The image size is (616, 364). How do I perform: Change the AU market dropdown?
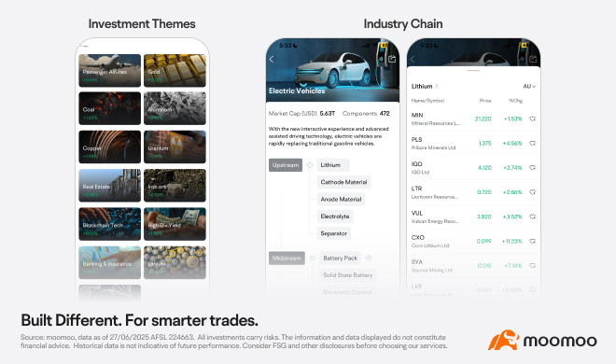(x=529, y=87)
